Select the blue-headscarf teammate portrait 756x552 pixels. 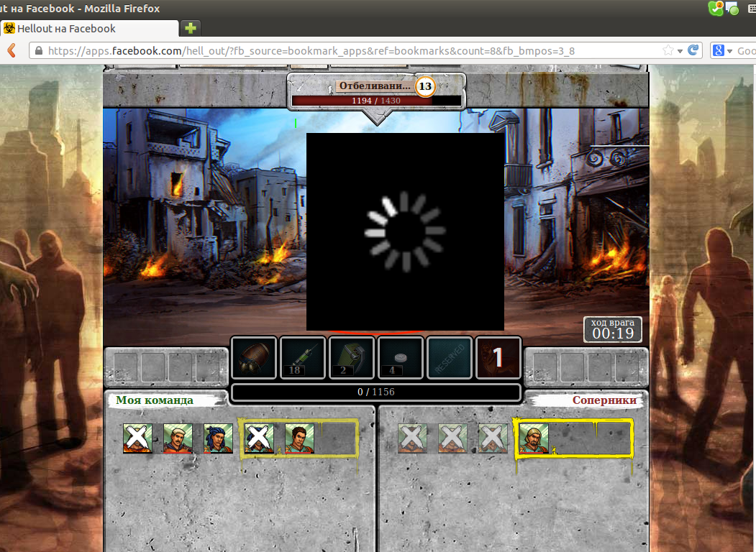219,438
